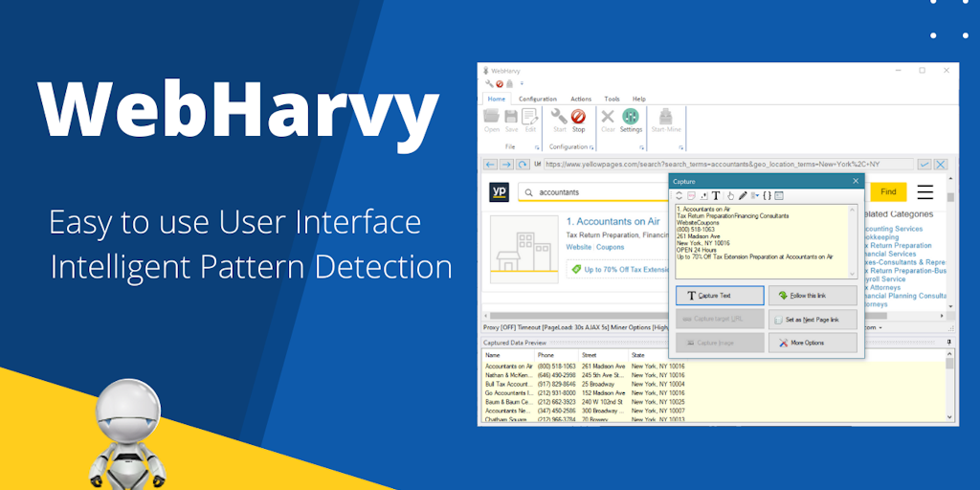The height and width of the screenshot is (490, 980).
Task: Go forward using the browser forward arrow
Action: tap(506, 165)
